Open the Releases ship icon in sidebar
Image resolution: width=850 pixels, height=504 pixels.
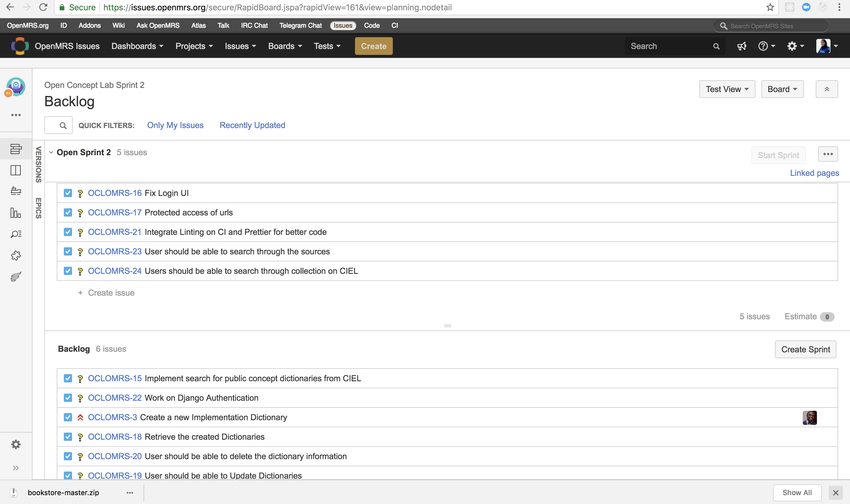pyautogui.click(x=16, y=191)
